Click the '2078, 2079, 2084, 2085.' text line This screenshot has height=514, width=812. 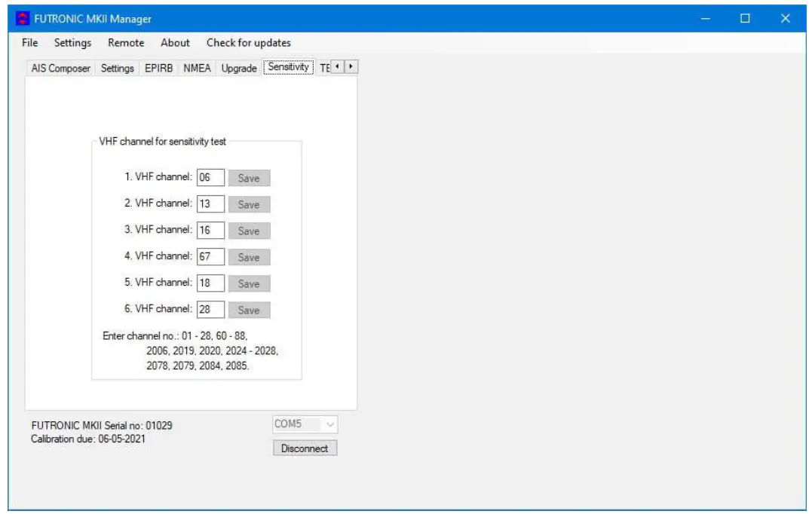[198, 366]
